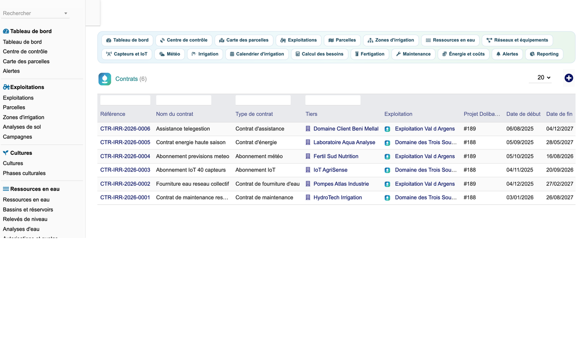Screen dimensions: 588x364
Task: Click Abonnement IoT 40 capteurs cell
Action: [x=191, y=170]
